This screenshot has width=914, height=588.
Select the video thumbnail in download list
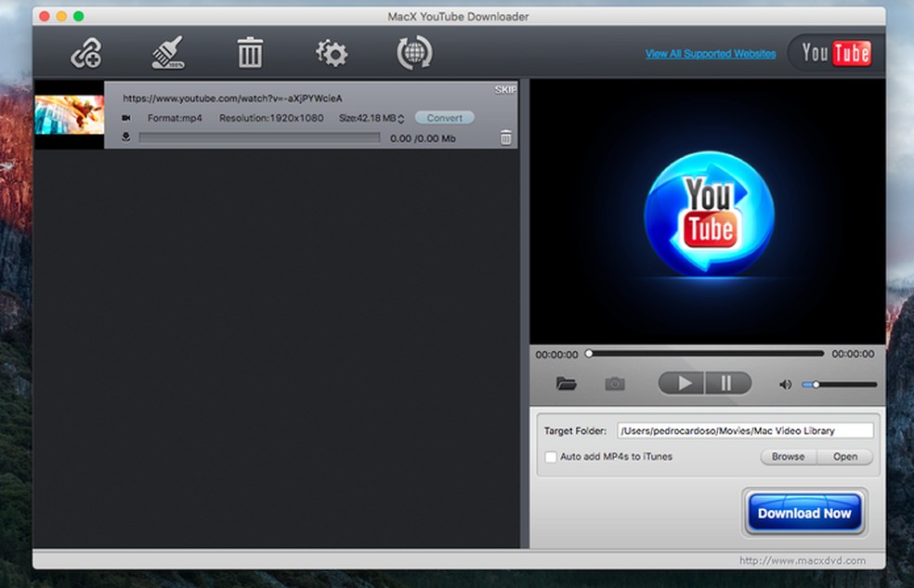pyautogui.click(x=70, y=115)
